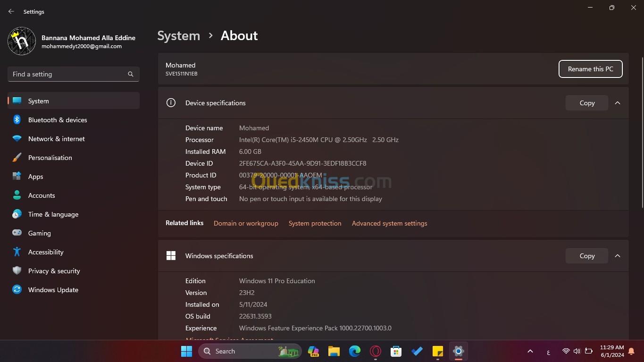Open File Explorer from the taskbar
Viewport: 644px width, 362px height.
[x=334, y=351]
